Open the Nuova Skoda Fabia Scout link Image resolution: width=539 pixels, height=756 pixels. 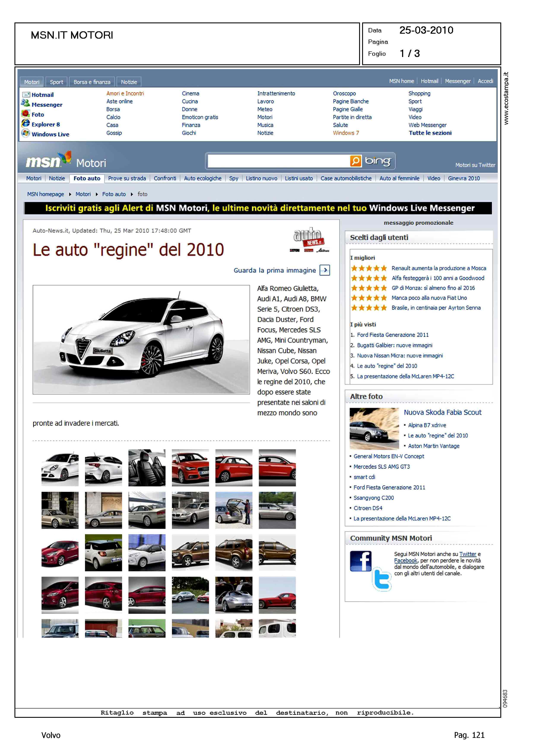[442, 412]
